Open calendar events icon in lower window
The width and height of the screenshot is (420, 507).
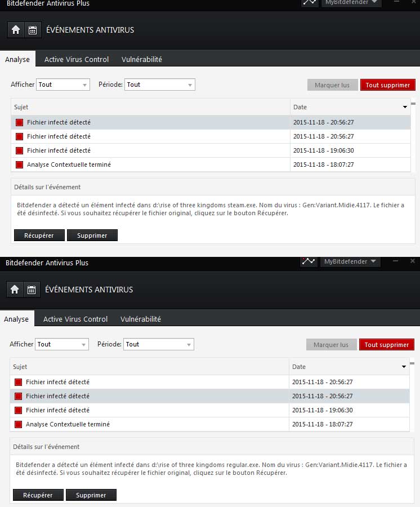coord(32,290)
